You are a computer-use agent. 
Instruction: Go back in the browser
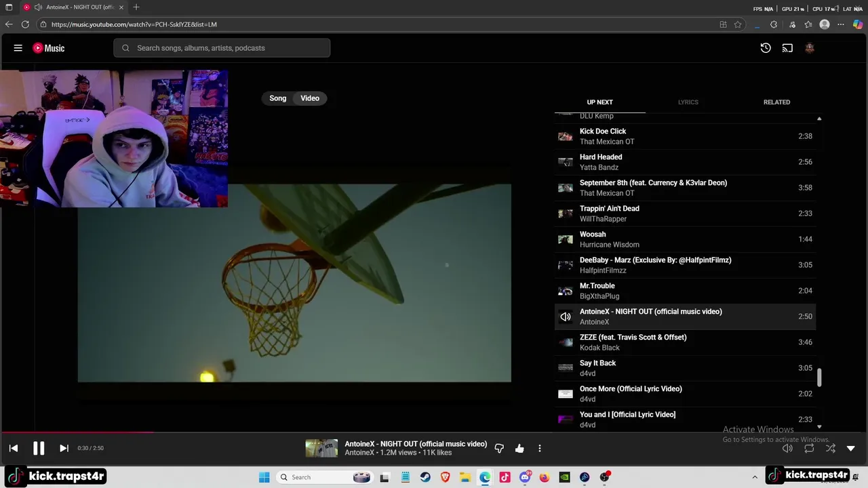(x=9, y=24)
